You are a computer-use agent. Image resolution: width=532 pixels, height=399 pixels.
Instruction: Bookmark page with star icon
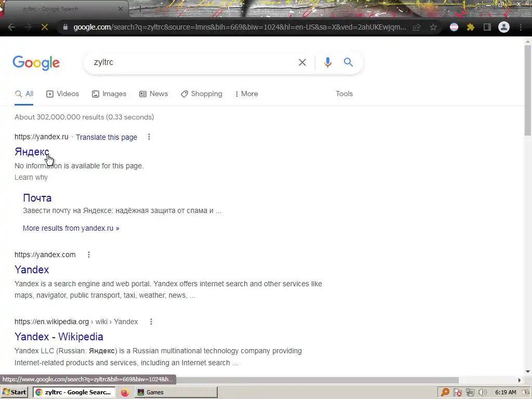pos(433,27)
